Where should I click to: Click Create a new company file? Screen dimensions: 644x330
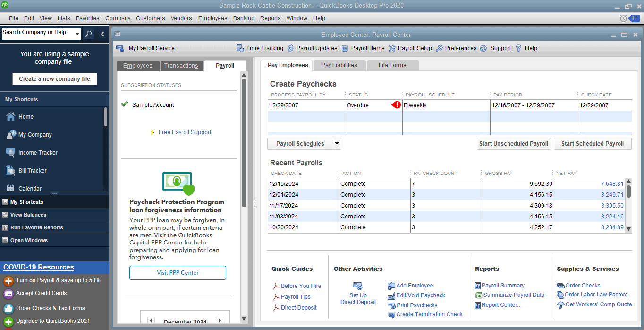(55, 79)
